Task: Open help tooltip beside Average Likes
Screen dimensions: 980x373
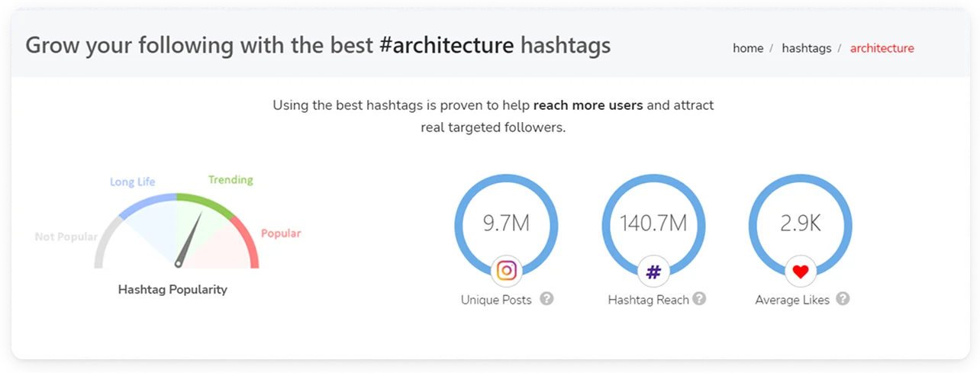Action: click(x=842, y=299)
